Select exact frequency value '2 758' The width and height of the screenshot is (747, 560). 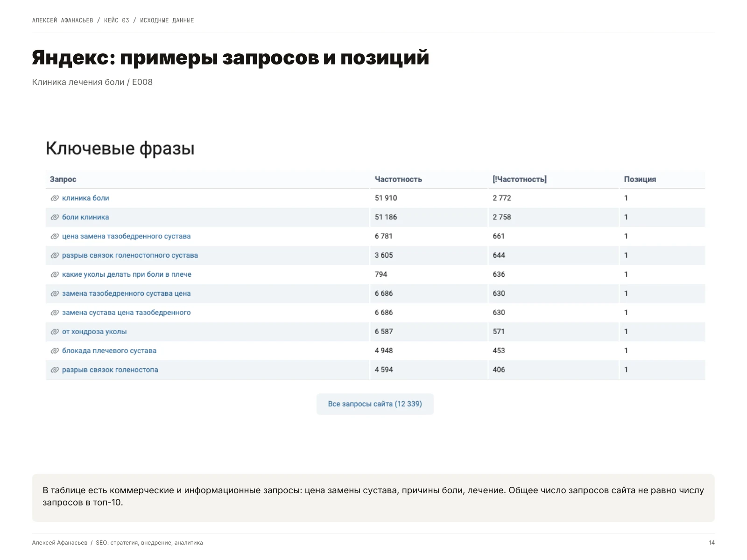[502, 217]
